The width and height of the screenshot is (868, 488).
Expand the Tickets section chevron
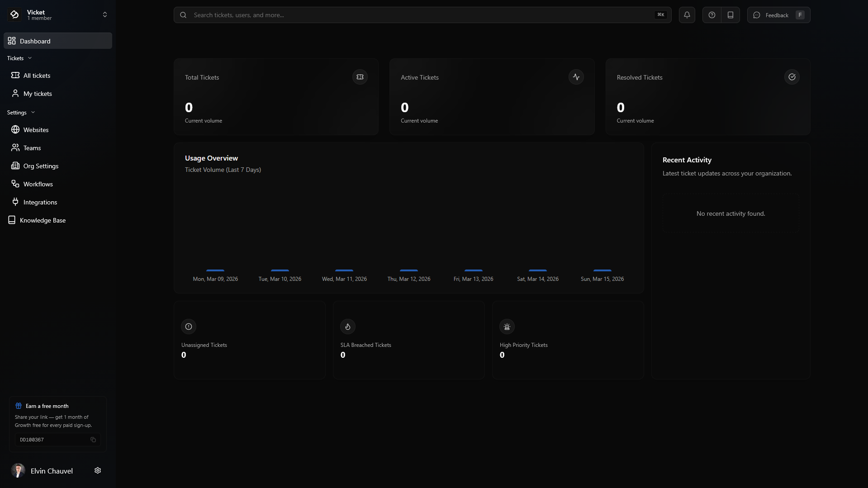pyautogui.click(x=30, y=58)
